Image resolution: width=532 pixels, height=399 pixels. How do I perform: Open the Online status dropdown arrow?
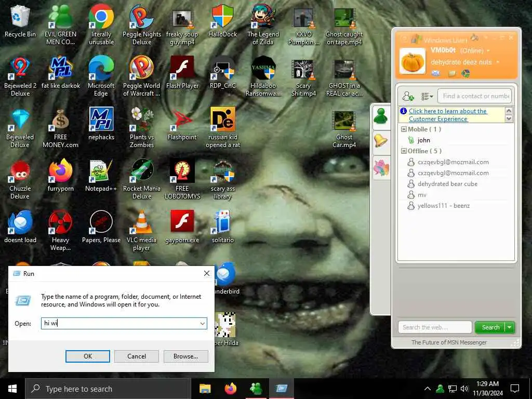click(488, 51)
